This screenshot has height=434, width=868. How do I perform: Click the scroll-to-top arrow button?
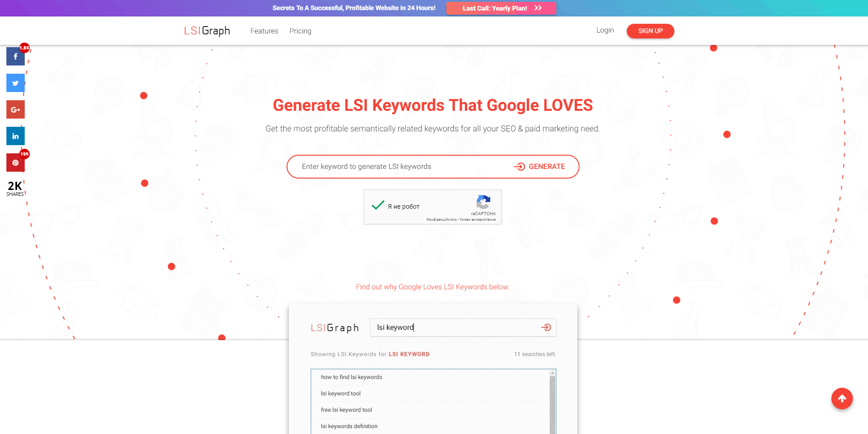(x=842, y=399)
